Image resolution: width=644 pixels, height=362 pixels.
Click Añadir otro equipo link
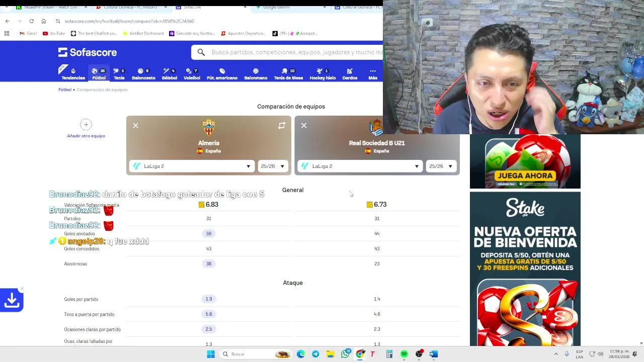(86, 136)
